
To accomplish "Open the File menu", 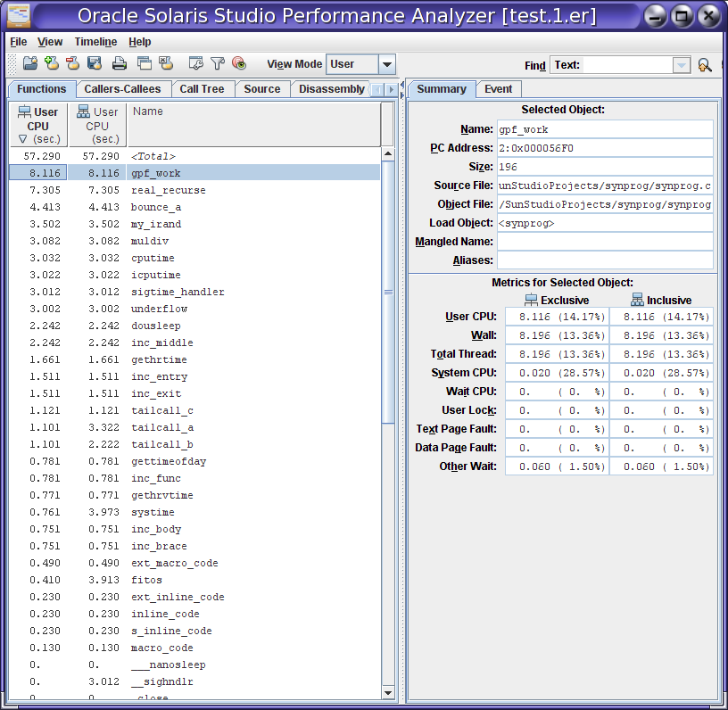I will (x=19, y=42).
